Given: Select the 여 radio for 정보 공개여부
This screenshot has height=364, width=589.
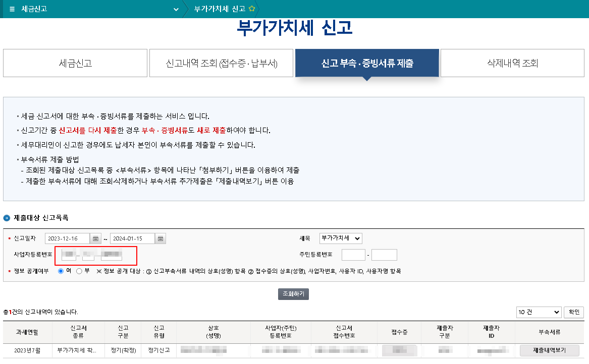Looking at the screenshot, I should click(x=61, y=271).
